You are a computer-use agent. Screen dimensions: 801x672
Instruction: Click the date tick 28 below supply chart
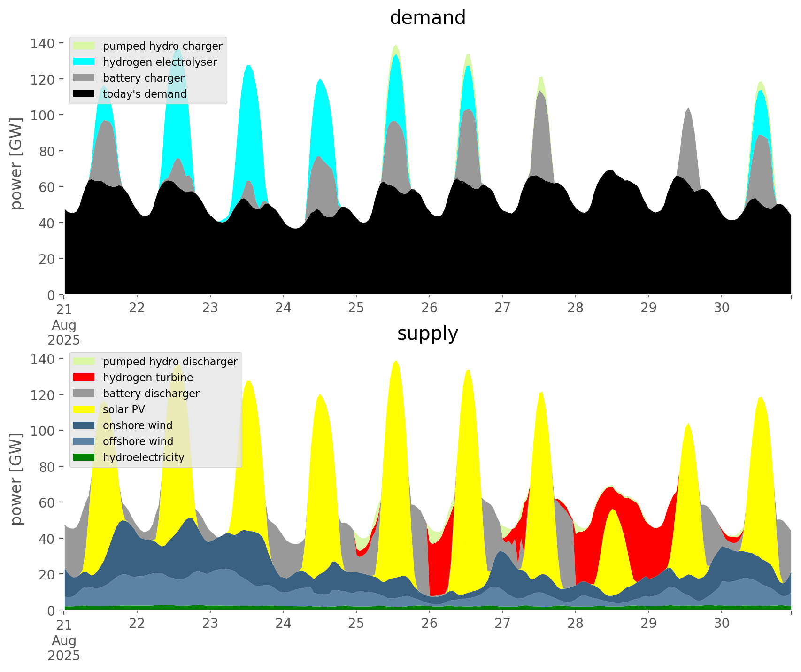tap(575, 624)
